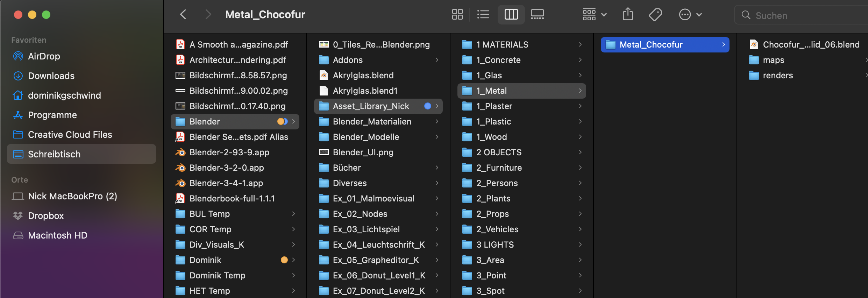
Task: Focus the Suchen search field
Action: [801, 15]
